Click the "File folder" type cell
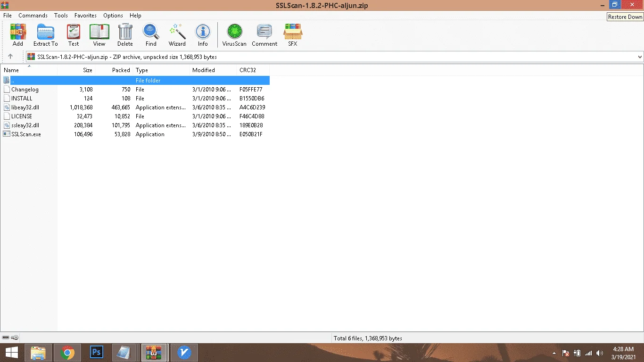This screenshot has width=644, height=362. pyautogui.click(x=148, y=81)
